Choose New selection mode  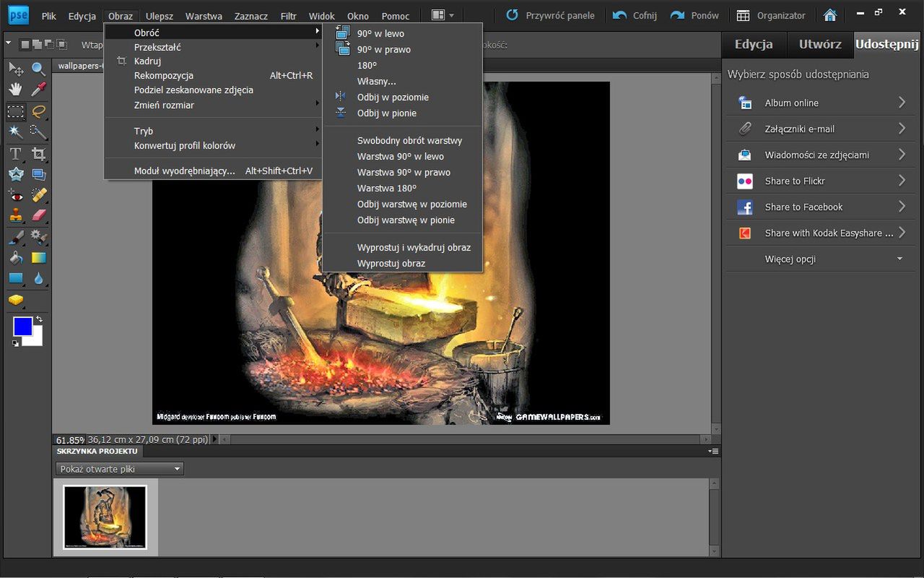[25, 45]
